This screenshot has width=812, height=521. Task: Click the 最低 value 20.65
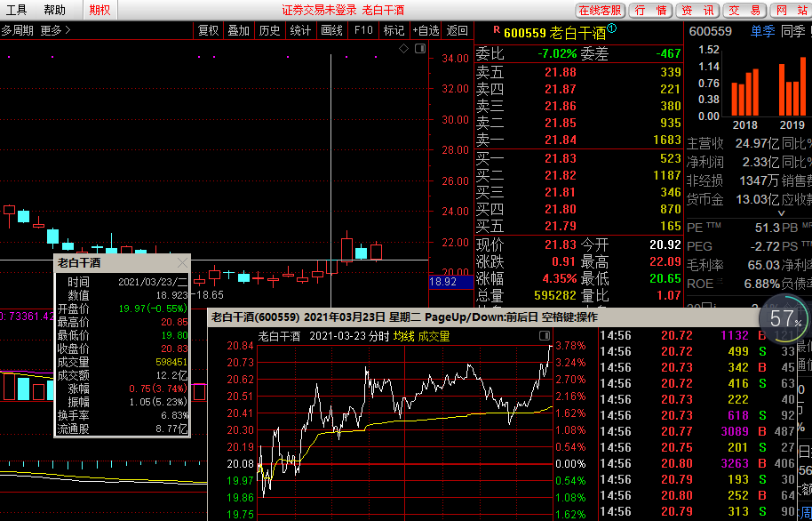click(x=665, y=278)
